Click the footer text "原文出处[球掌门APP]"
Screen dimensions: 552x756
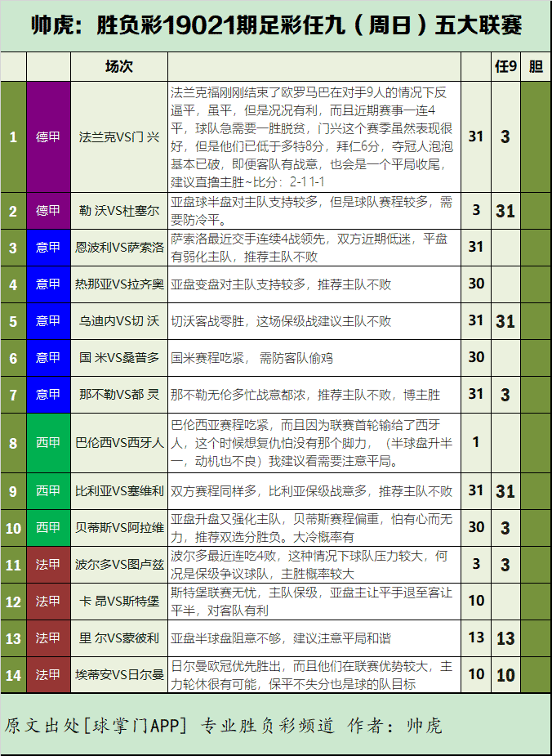click(x=96, y=725)
